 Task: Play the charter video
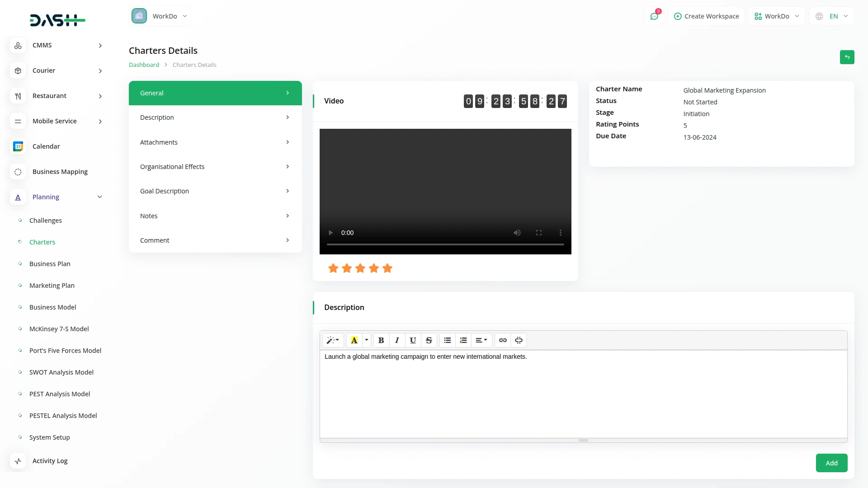330,233
